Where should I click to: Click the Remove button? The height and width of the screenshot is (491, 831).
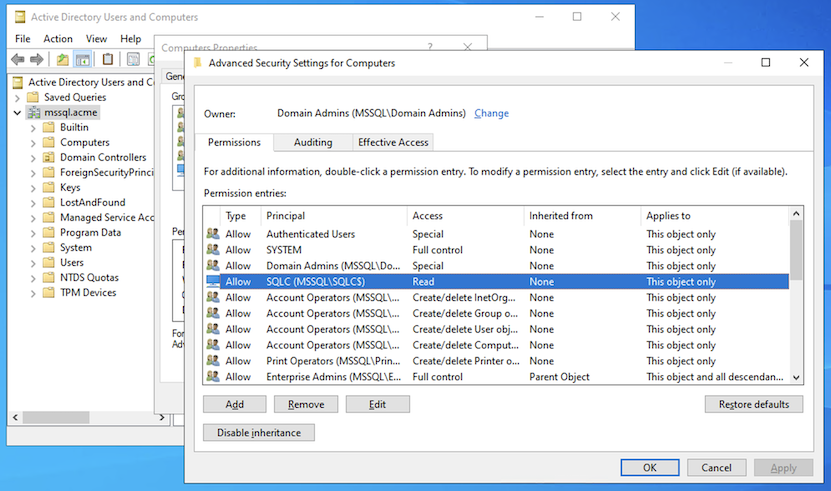306,405
